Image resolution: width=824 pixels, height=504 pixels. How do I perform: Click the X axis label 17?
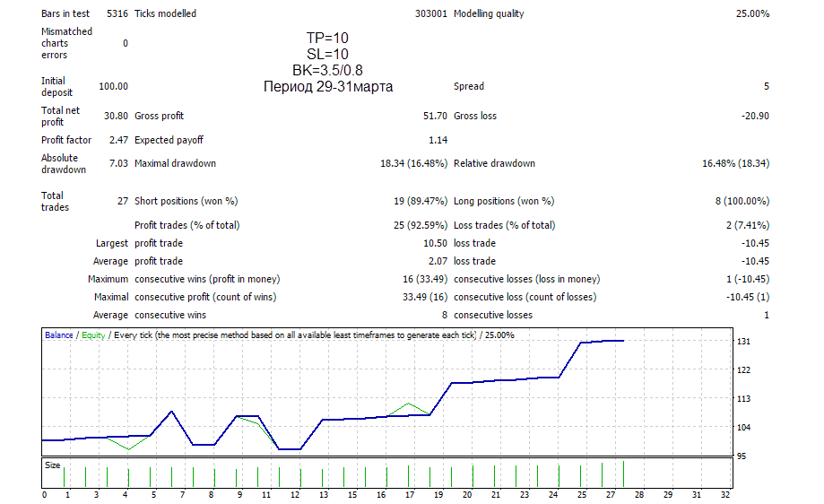(x=410, y=494)
